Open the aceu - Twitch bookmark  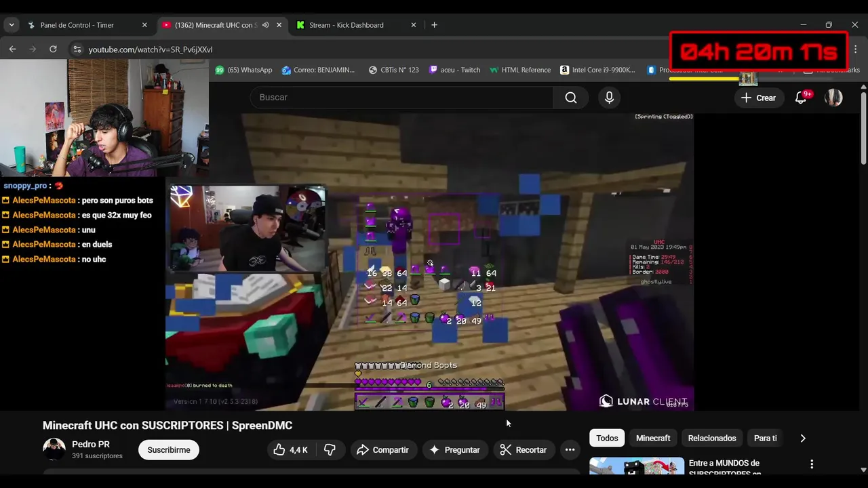[454, 70]
